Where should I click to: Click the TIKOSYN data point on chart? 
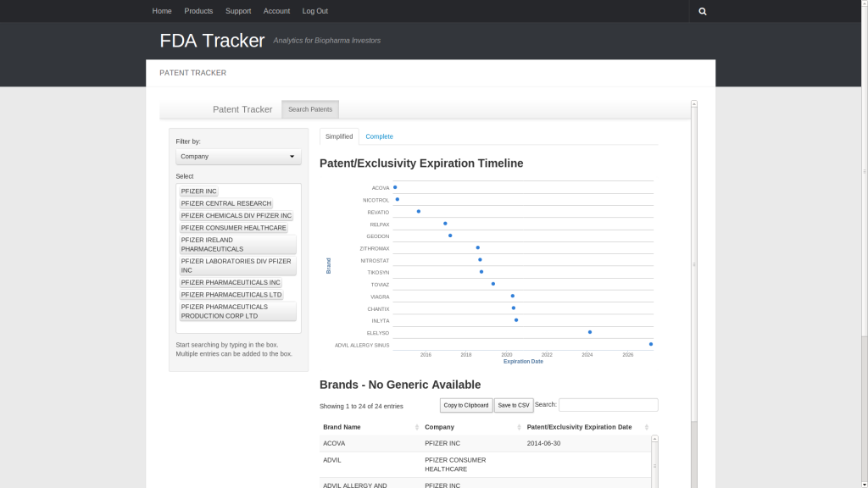(481, 272)
